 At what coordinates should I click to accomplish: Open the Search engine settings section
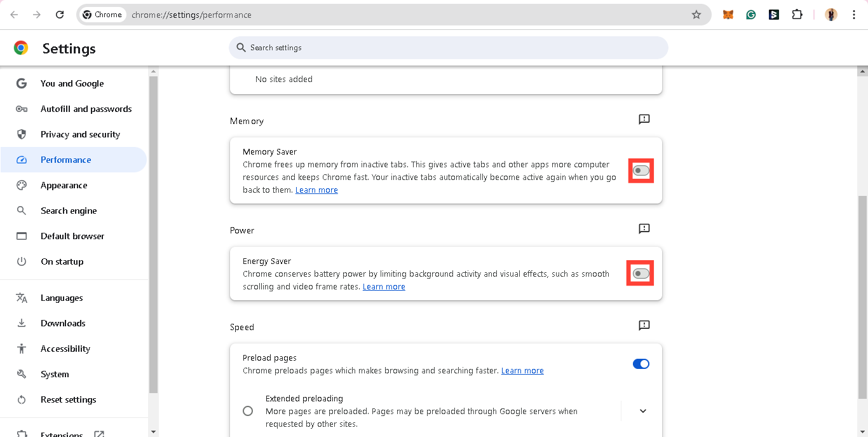[x=69, y=211]
